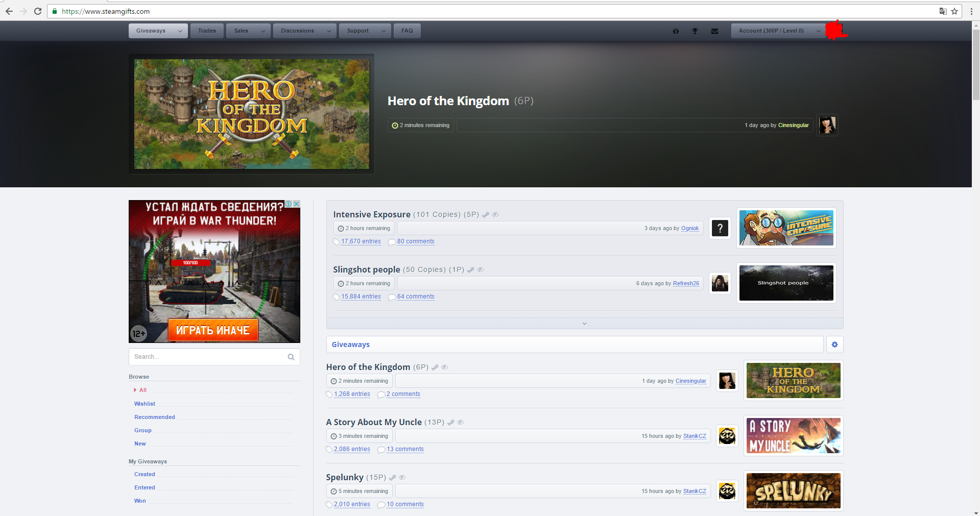Open the created giveaways gift icon
Viewport: 980px width, 516px height.
pos(676,31)
